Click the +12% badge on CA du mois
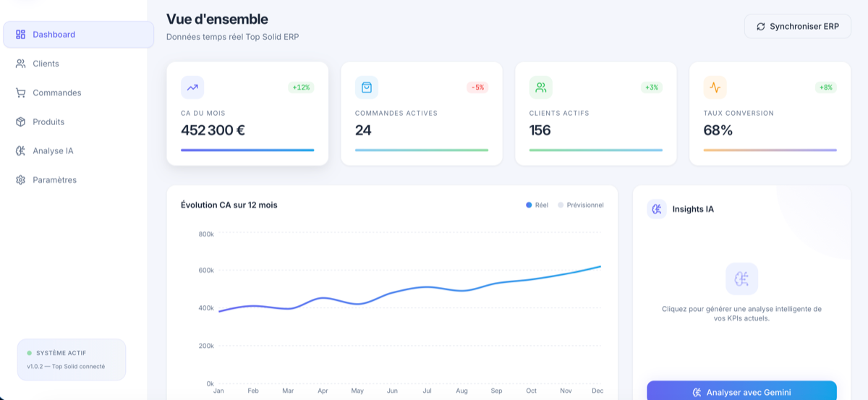The image size is (868, 400). 301,88
